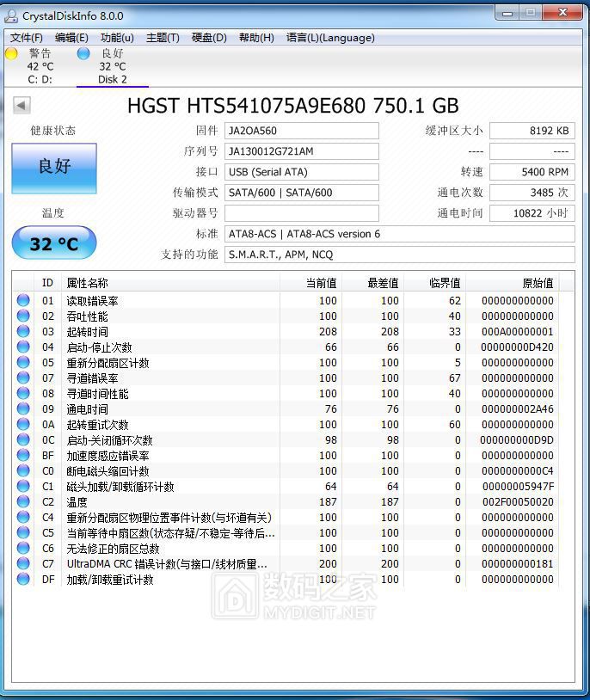The image size is (590, 700).
Task: Open the 文件(F) menu
Action: click(27, 38)
